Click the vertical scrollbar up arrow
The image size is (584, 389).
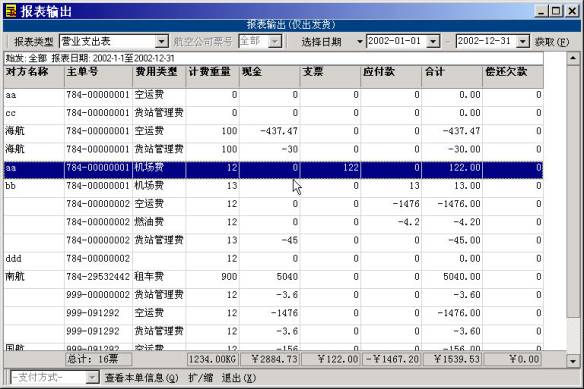point(573,58)
